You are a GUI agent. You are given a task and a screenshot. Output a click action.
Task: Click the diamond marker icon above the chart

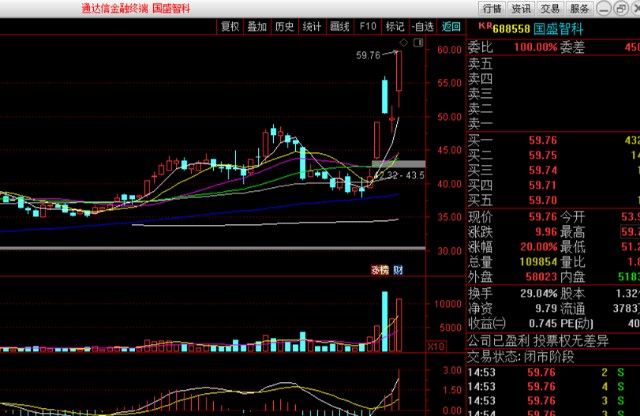click(x=404, y=42)
